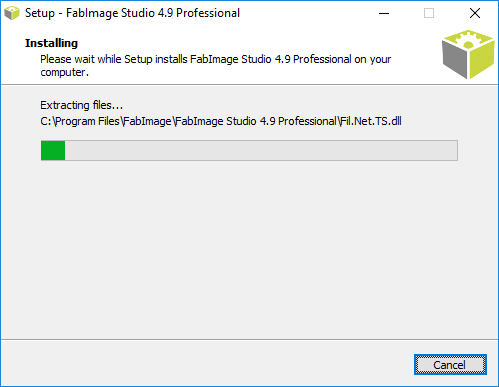Click the word "computer." in the description
The image size is (499, 387).
tap(65, 73)
